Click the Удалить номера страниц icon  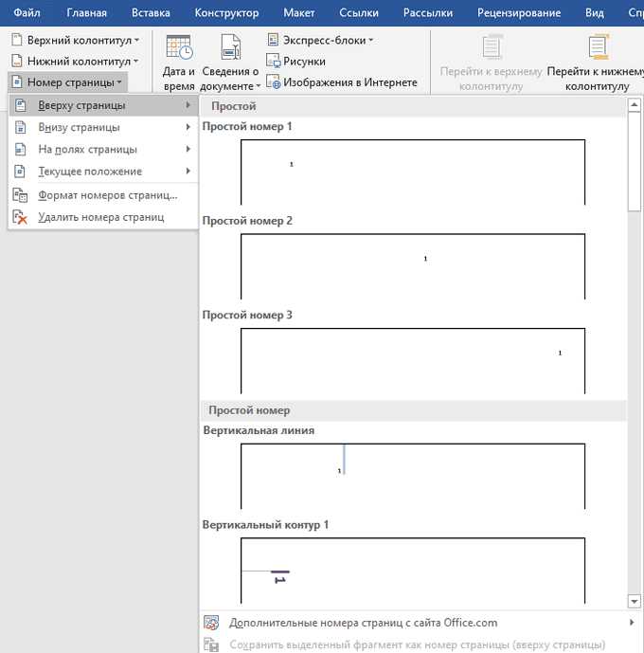[x=20, y=217]
